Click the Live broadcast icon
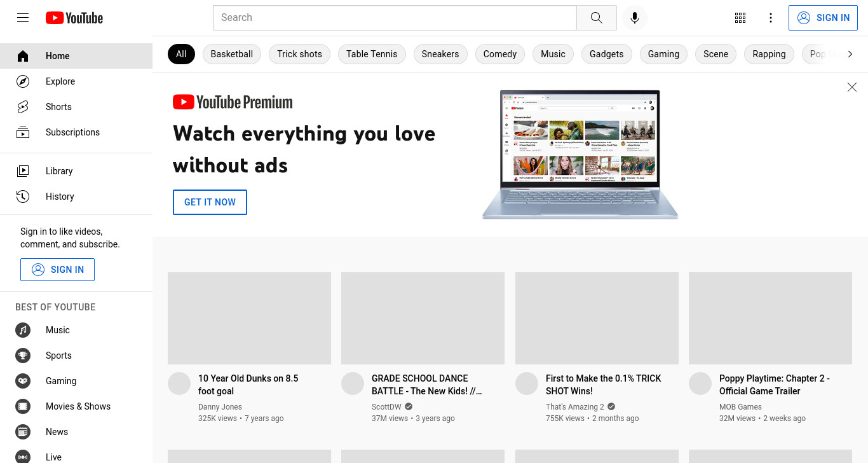The image size is (868, 463). click(23, 457)
